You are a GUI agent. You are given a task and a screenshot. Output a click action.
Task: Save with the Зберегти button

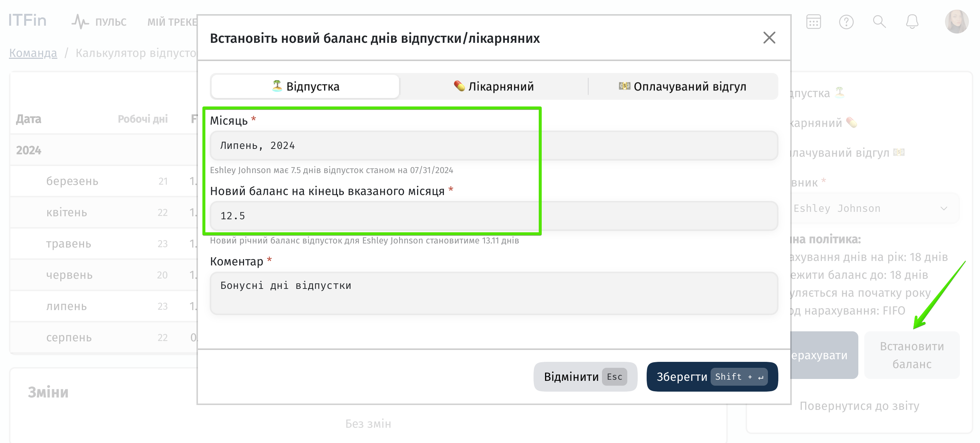tap(711, 376)
